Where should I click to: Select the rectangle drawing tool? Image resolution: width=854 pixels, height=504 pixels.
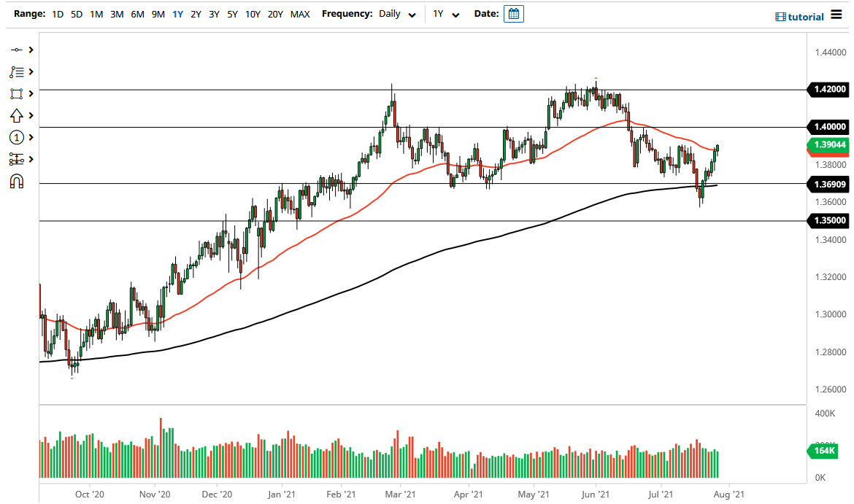[18, 93]
